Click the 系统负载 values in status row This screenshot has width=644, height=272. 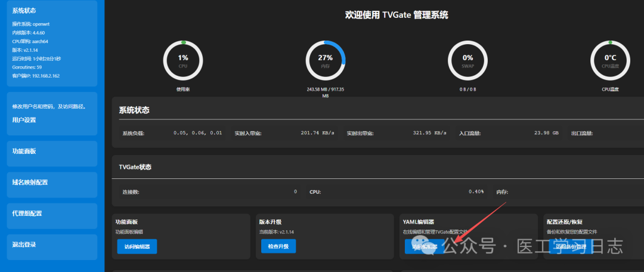coord(197,133)
